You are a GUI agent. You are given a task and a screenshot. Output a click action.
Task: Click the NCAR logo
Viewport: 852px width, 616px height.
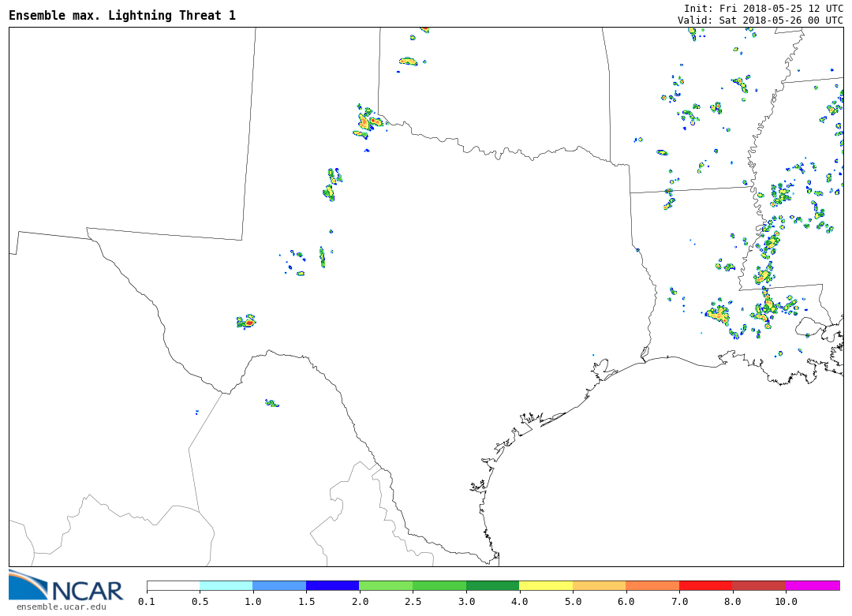(x=66, y=586)
